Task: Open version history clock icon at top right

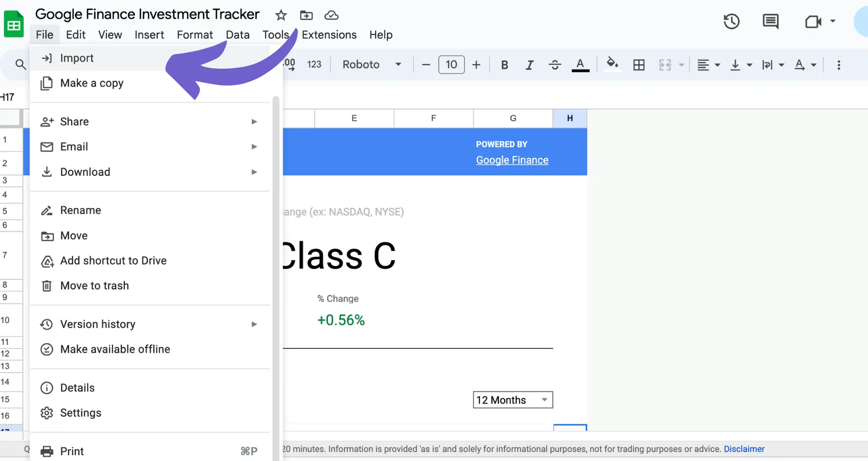Action: click(731, 21)
